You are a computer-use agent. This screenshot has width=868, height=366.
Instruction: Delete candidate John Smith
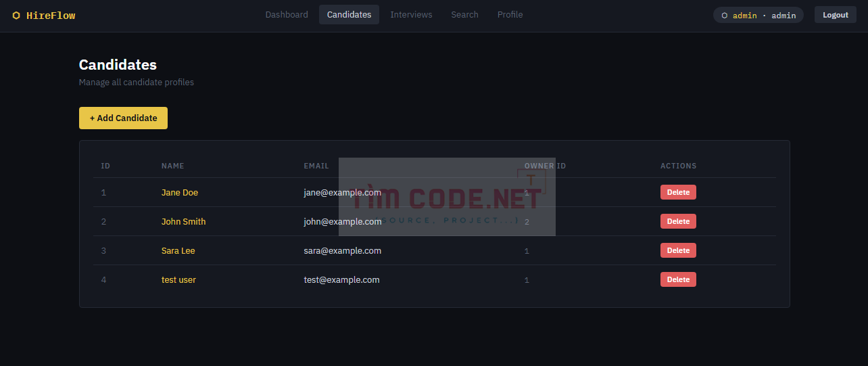pyautogui.click(x=678, y=221)
